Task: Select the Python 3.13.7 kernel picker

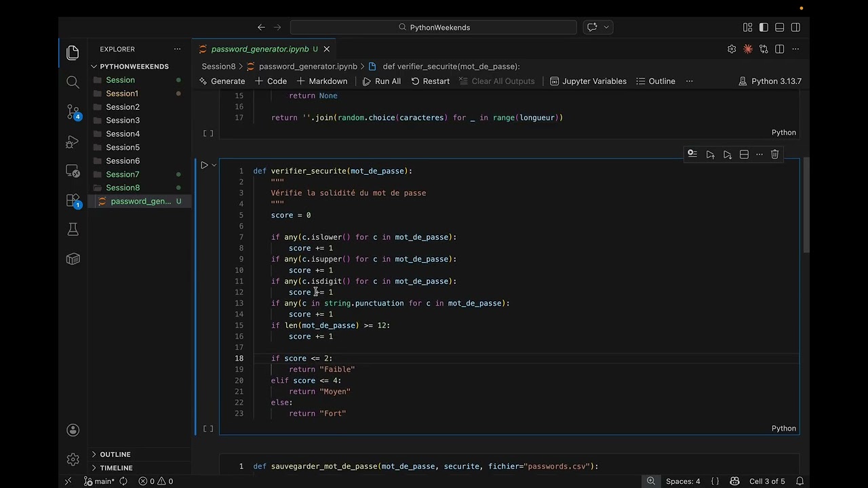Action: (x=770, y=81)
